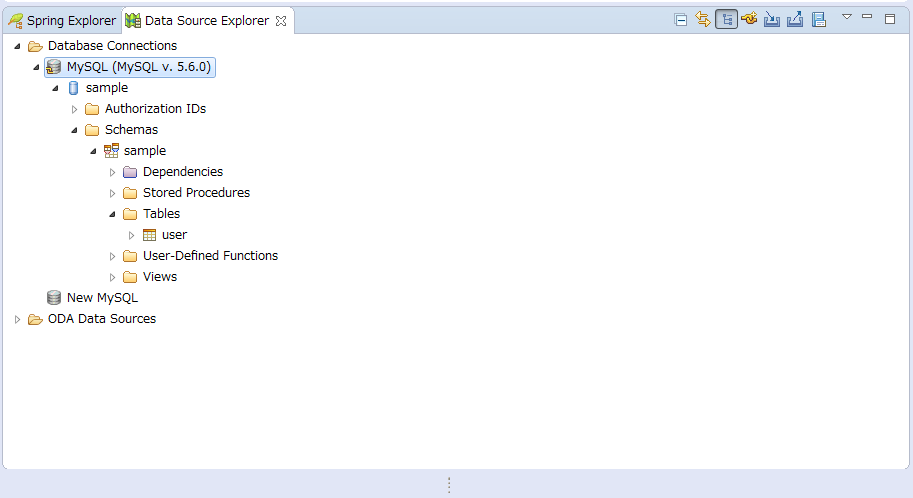Select the Data Source Explorer tab

205,20
